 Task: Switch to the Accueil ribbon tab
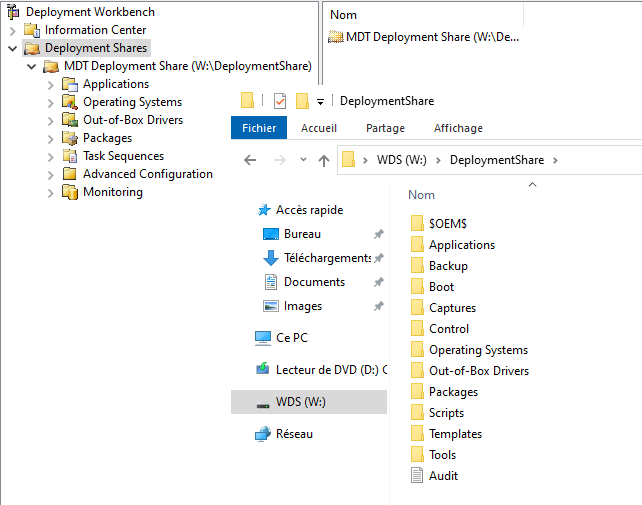tap(319, 128)
